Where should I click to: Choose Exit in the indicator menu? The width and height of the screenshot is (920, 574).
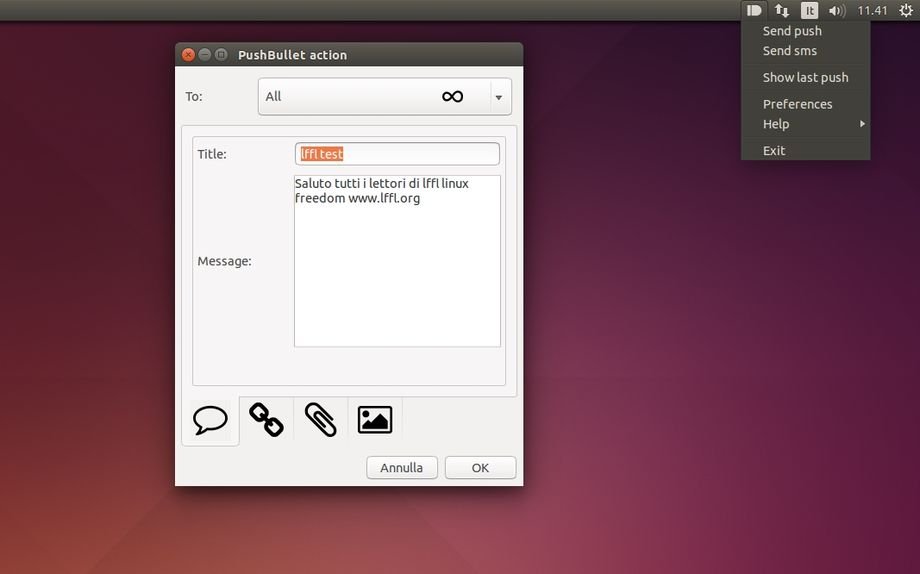tap(774, 151)
